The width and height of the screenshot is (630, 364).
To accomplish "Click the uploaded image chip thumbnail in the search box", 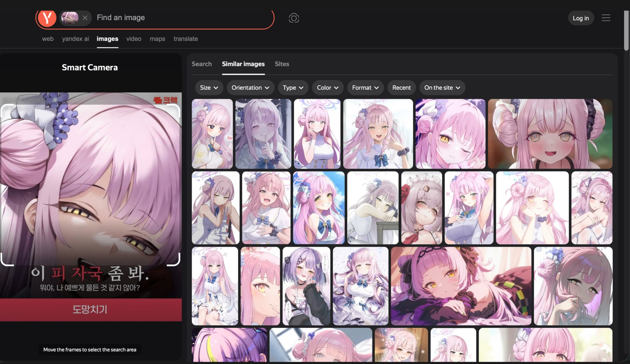I will [x=70, y=17].
